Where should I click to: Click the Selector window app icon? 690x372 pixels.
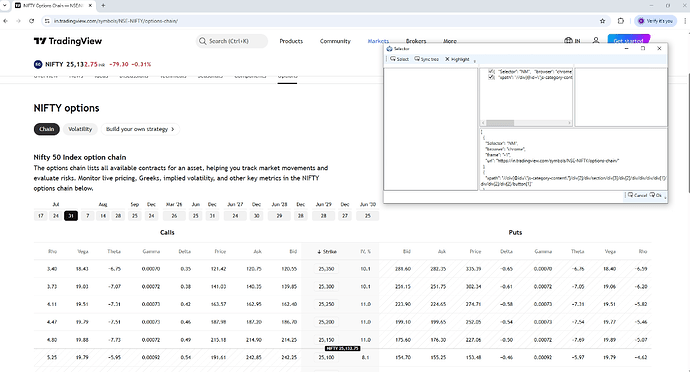[x=389, y=48]
